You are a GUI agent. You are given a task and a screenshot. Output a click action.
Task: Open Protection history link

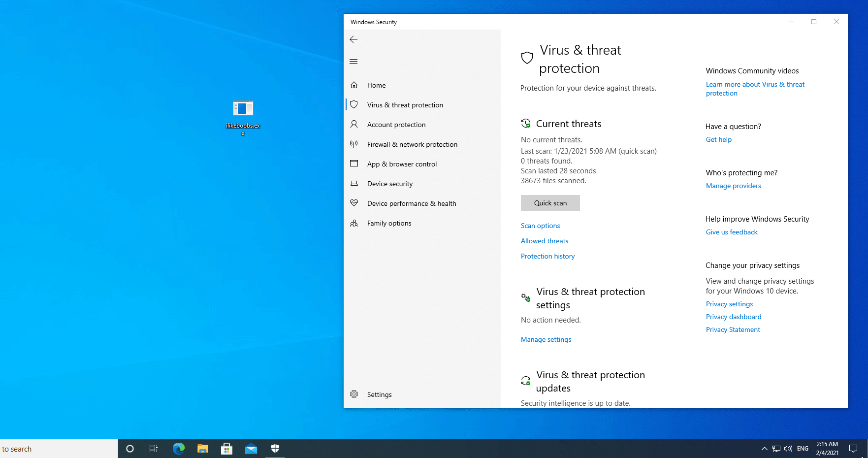click(547, 256)
